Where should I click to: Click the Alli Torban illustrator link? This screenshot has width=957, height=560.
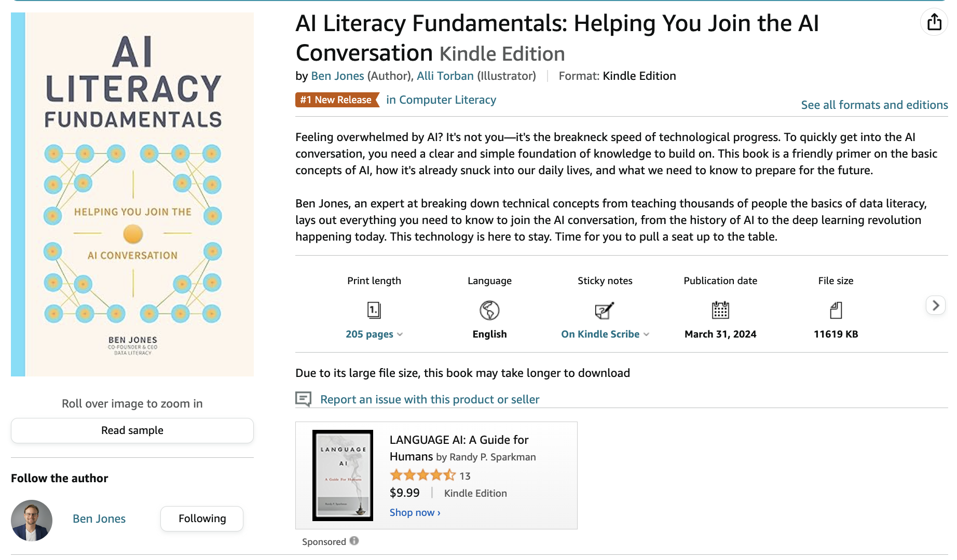tap(445, 76)
